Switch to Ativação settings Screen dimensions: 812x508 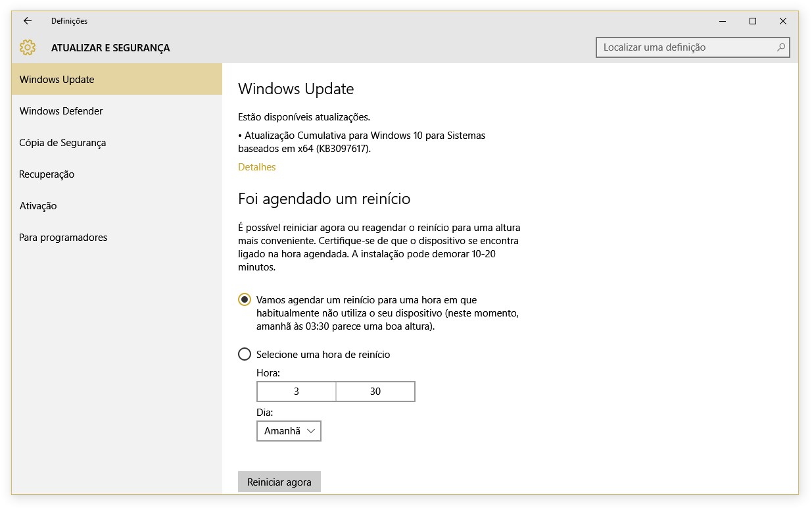tap(38, 206)
